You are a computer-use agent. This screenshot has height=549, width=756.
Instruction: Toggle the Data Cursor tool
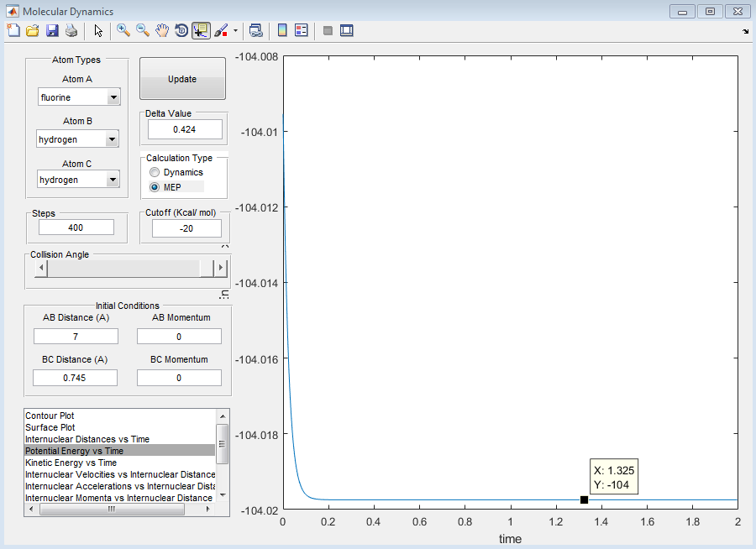[201, 30]
